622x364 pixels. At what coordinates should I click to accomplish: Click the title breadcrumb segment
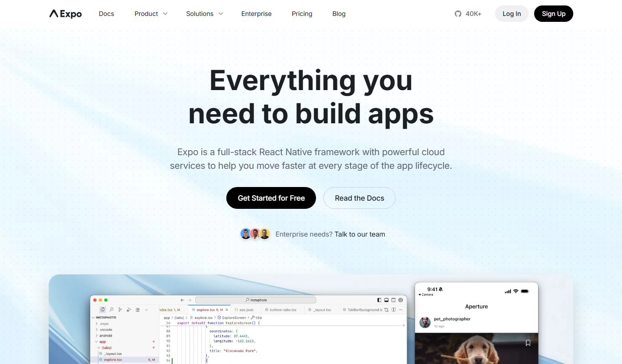pos(256,318)
